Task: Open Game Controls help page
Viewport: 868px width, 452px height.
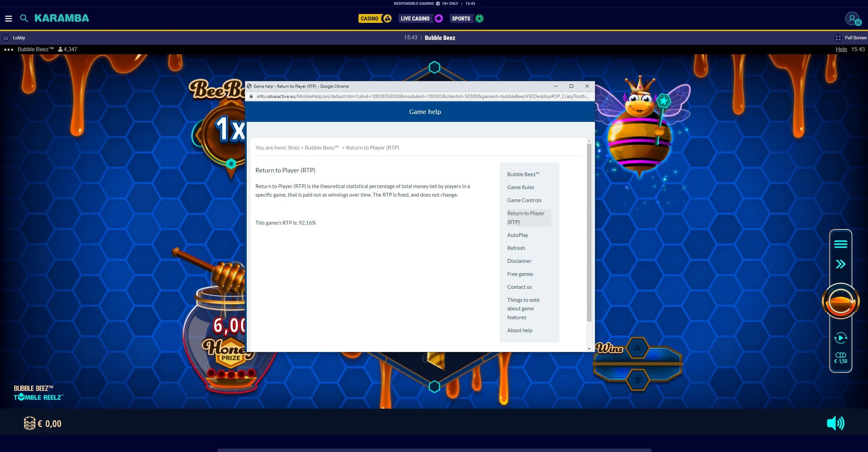Action: pyautogui.click(x=524, y=200)
